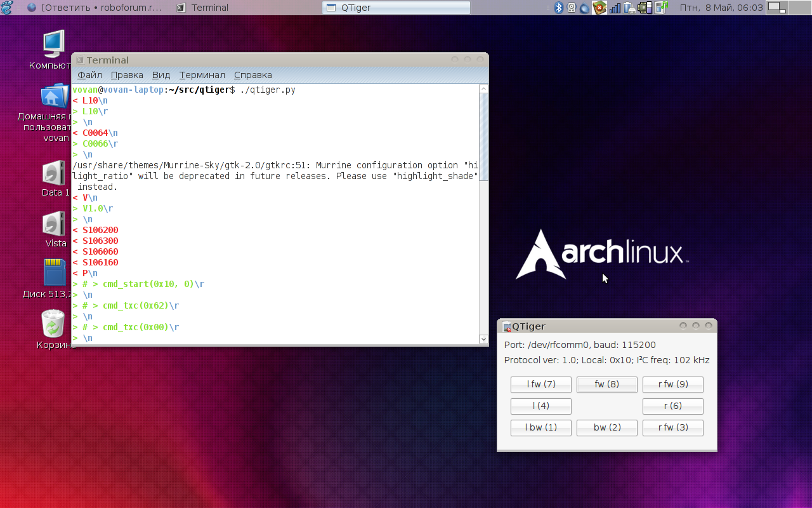Screen dimensions: 812x508
Task: Open the Vista drive icon
Action: pos(53,224)
